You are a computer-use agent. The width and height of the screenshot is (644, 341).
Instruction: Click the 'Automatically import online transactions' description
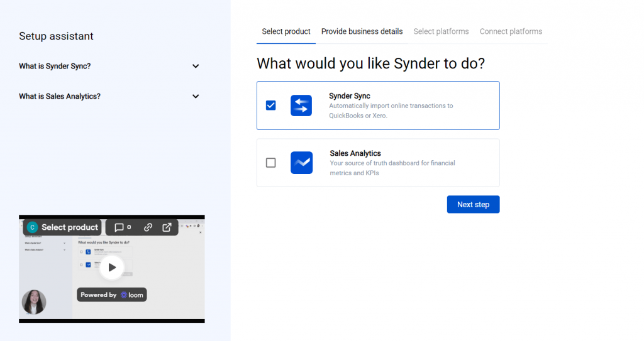coord(391,111)
